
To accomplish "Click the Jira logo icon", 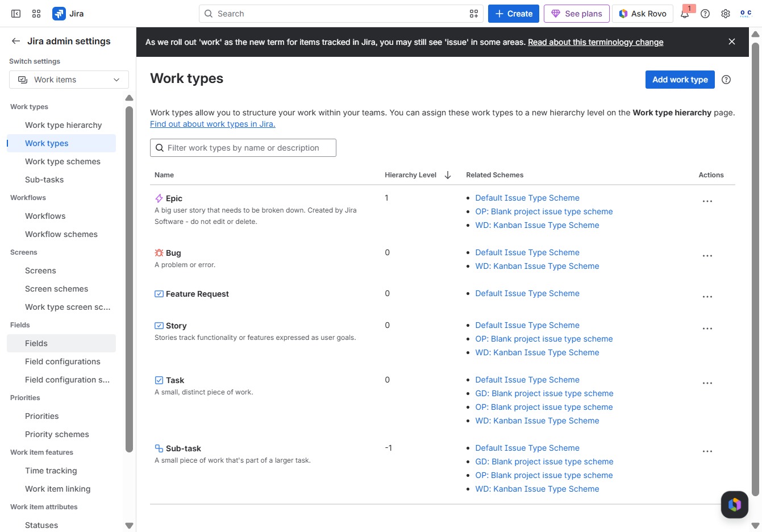I will (59, 14).
